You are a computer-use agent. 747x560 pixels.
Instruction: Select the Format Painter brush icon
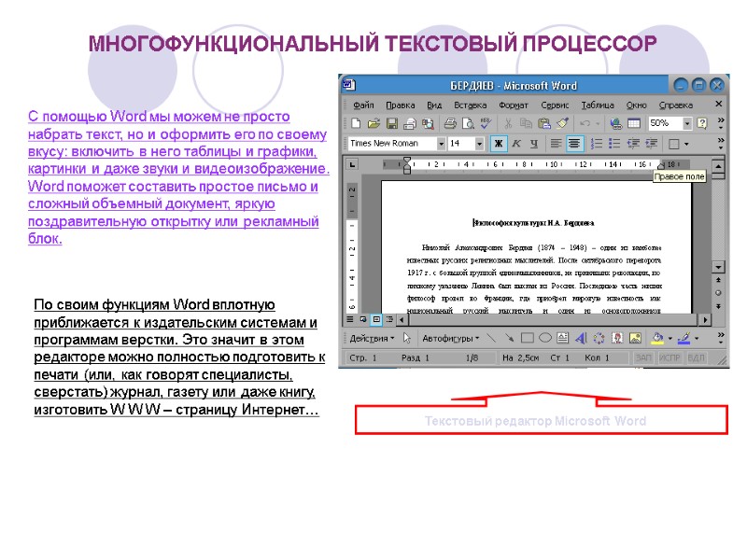click(562, 124)
